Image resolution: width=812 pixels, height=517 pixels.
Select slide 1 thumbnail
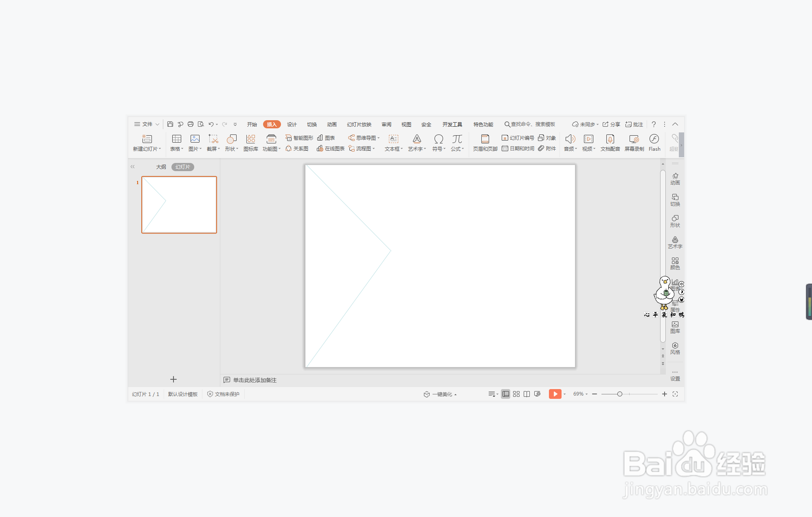pyautogui.click(x=179, y=205)
